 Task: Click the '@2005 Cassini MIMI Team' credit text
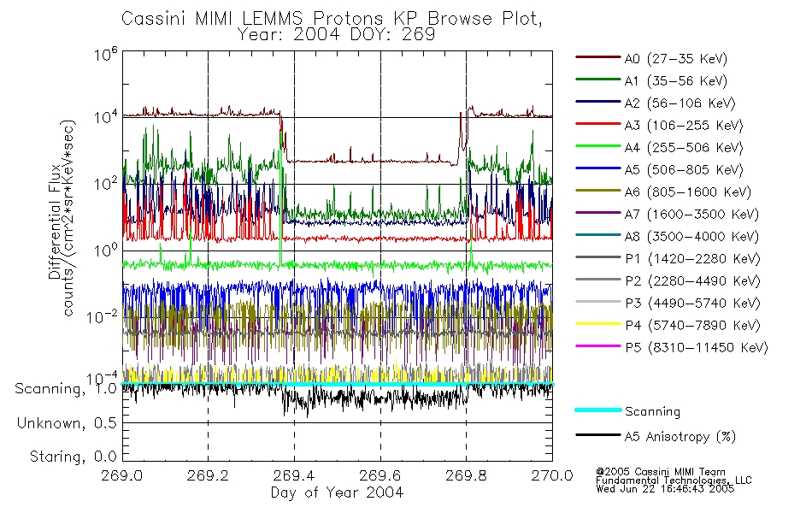pyautogui.click(x=660, y=472)
